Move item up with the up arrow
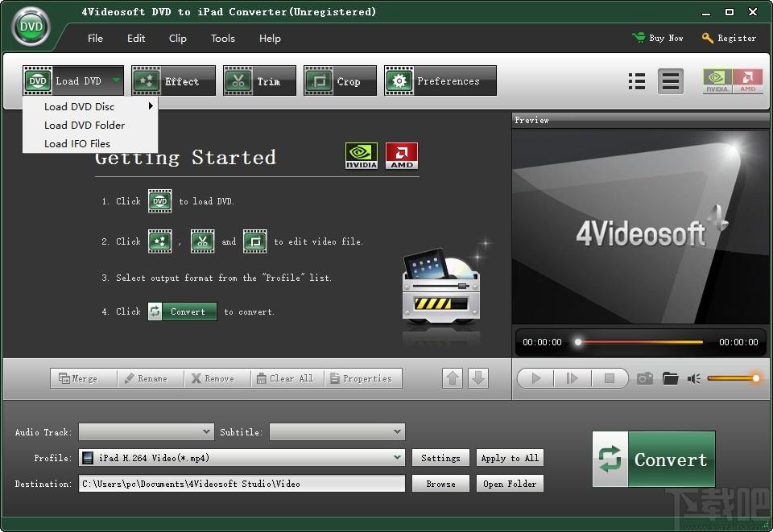 tap(453, 378)
